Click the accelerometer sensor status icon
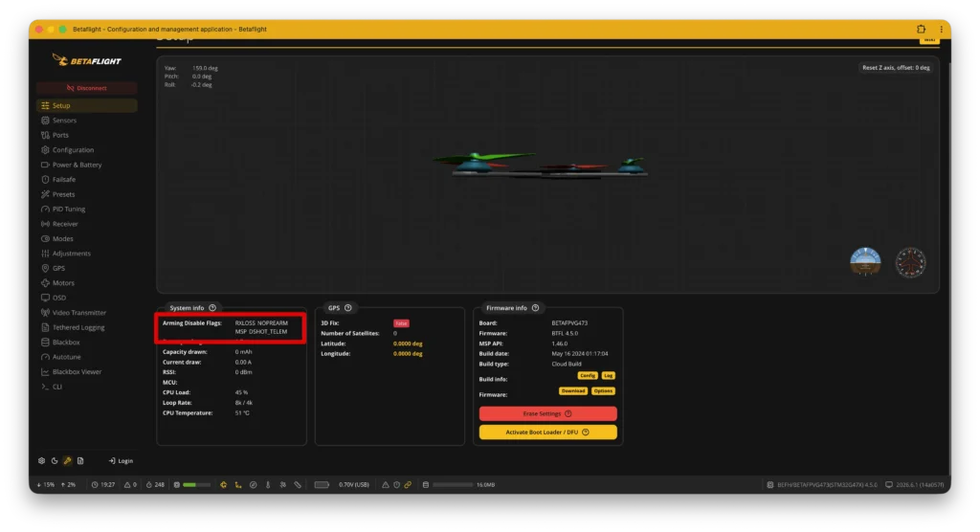This screenshot has height=532, width=980. click(x=238, y=484)
